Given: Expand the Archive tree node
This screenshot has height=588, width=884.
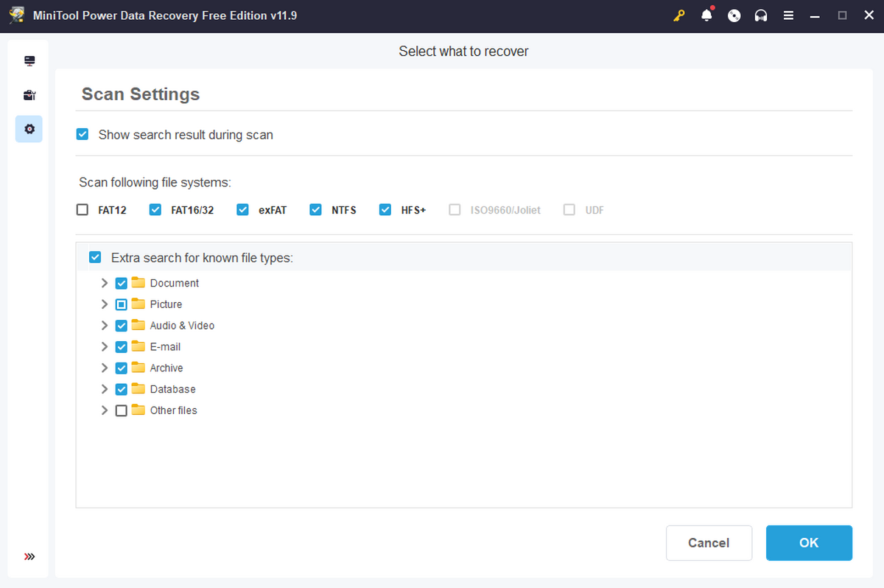Looking at the screenshot, I should (105, 368).
